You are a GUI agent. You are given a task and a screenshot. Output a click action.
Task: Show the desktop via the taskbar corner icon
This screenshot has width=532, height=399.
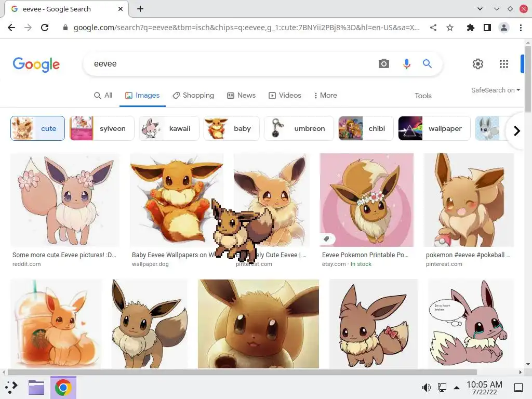pyautogui.click(x=518, y=388)
